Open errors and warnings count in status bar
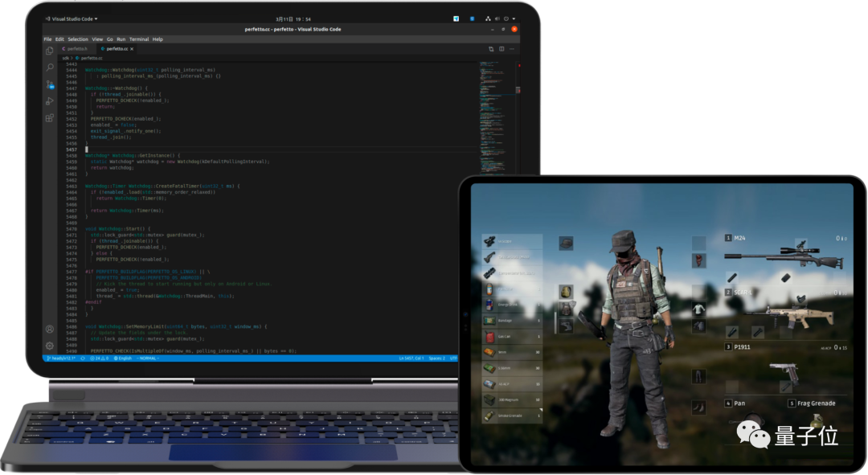This screenshot has height=475, width=868. pyautogui.click(x=99, y=358)
